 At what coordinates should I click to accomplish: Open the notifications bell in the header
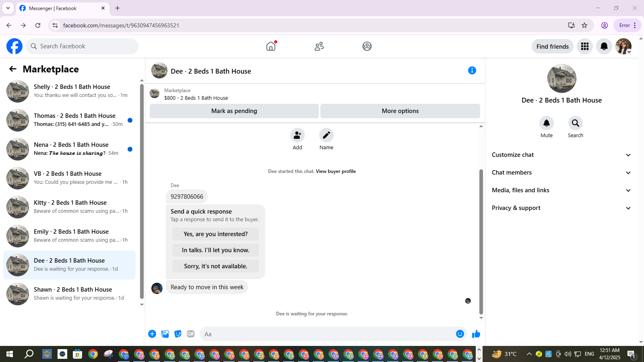(604, 46)
